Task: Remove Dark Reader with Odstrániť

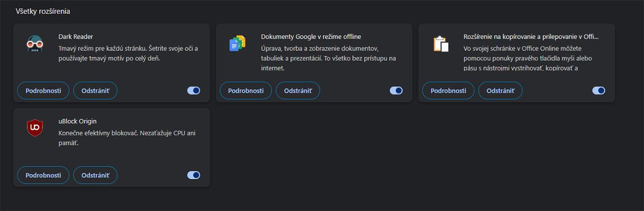Action: tap(96, 91)
